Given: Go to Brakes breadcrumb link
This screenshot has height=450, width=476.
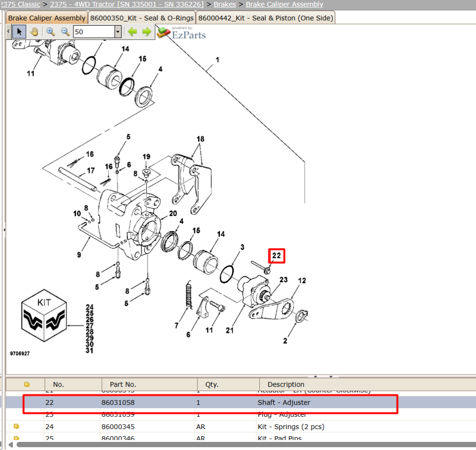Looking at the screenshot, I should (x=225, y=4).
